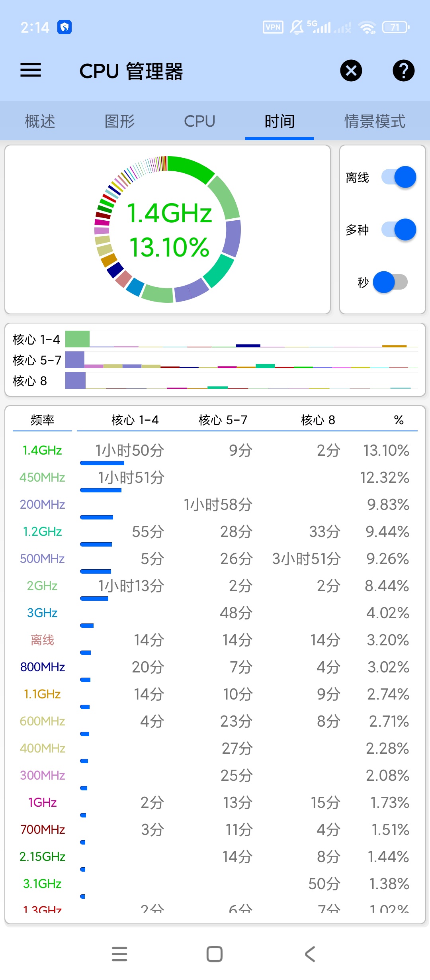Tap the 核心 5-7 bar graph row

pyautogui.click(x=215, y=360)
